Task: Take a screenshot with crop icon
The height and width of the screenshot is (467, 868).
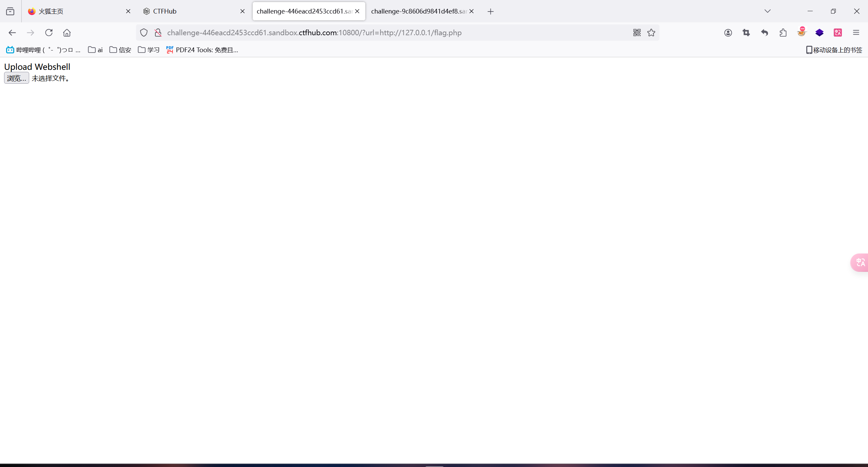Action: 746,33
